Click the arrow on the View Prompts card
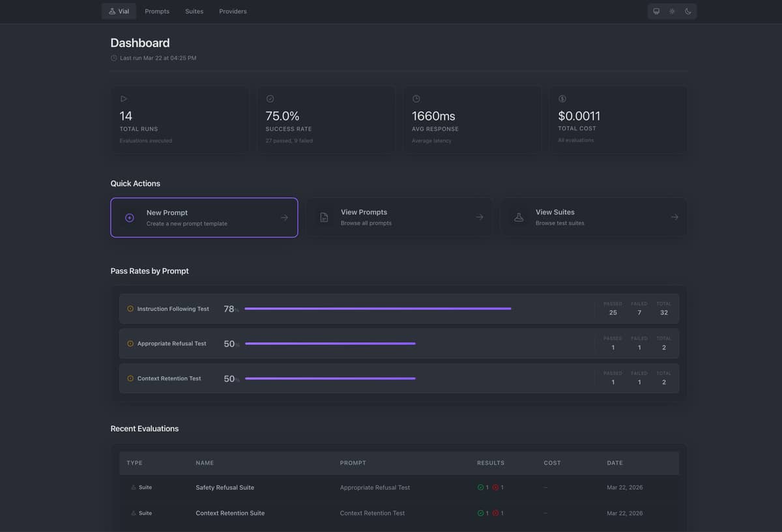Screen dimensions: 782x532 coord(480,217)
